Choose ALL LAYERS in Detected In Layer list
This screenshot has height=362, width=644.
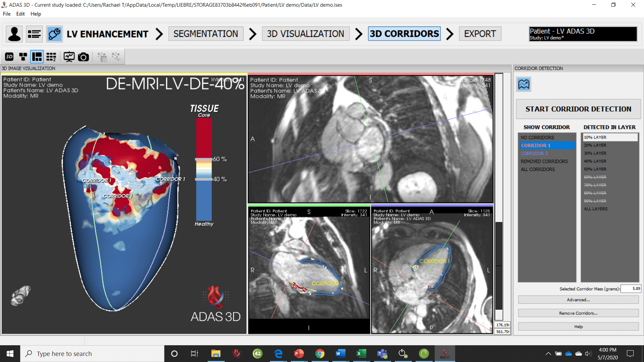(x=595, y=209)
